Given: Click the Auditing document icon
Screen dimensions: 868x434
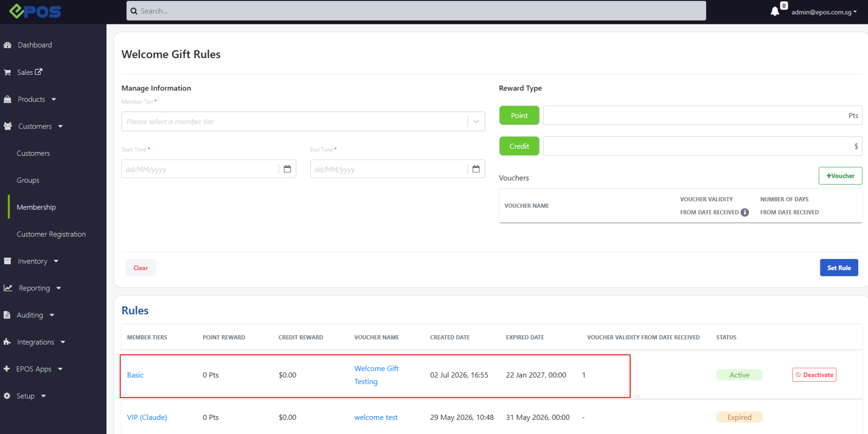Looking at the screenshot, I should point(7,315).
